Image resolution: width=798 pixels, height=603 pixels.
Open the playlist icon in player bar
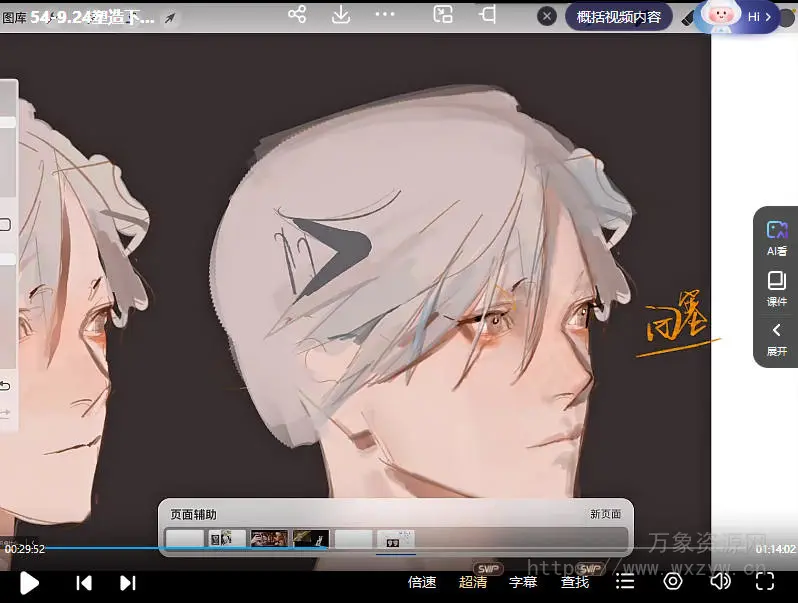click(625, 582)
